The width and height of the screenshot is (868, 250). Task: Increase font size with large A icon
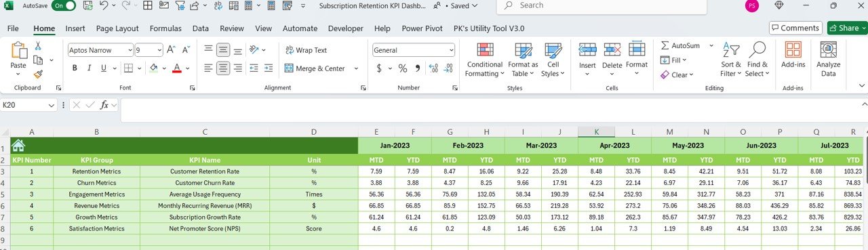click(x=171, y=50)
